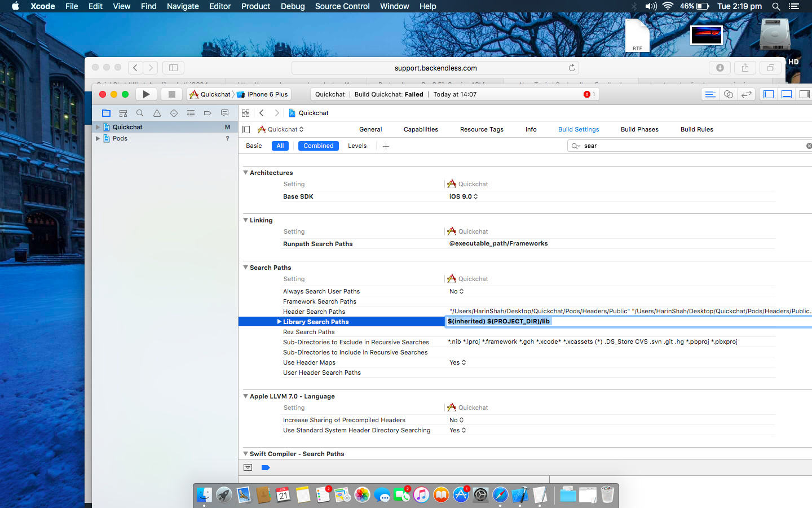Switch to the Resource Tags tab
Viewport: 812px width, 508px height.
coord(482,129)
